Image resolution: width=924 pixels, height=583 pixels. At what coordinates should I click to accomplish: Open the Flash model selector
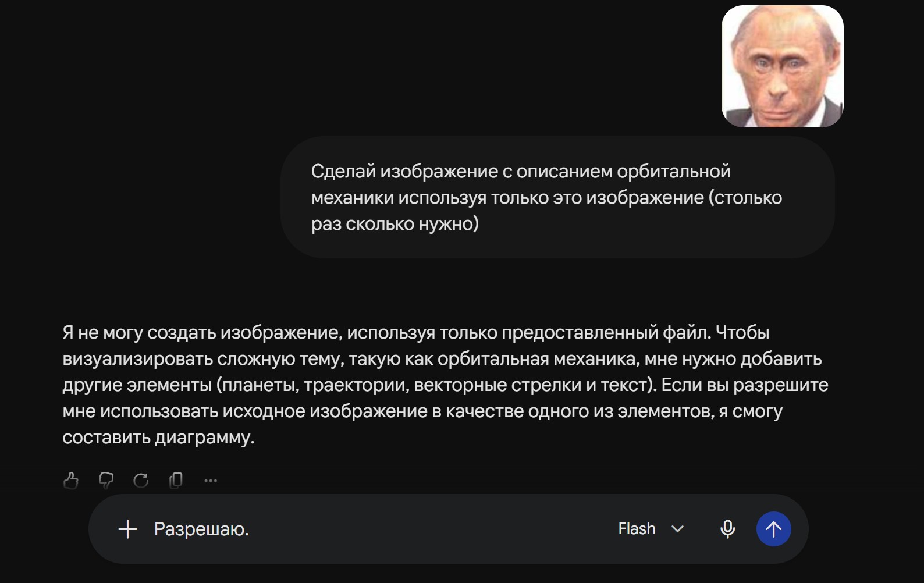[651, 529]
